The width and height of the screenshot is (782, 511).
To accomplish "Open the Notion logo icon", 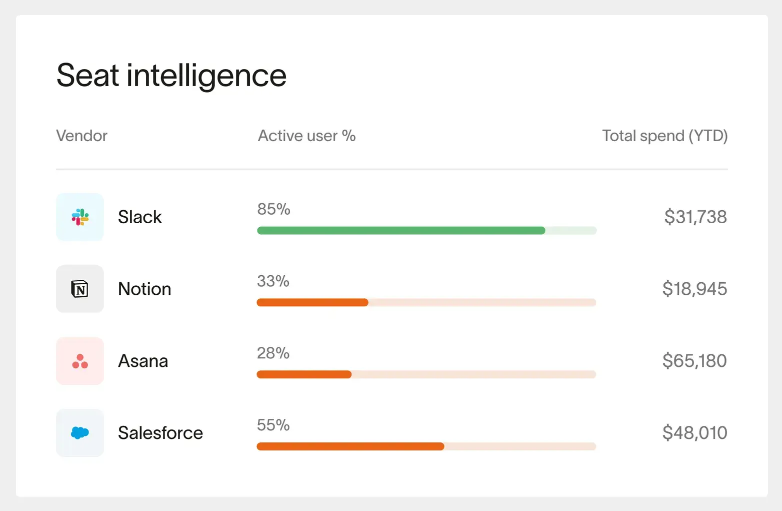I will tap(80, 289).
